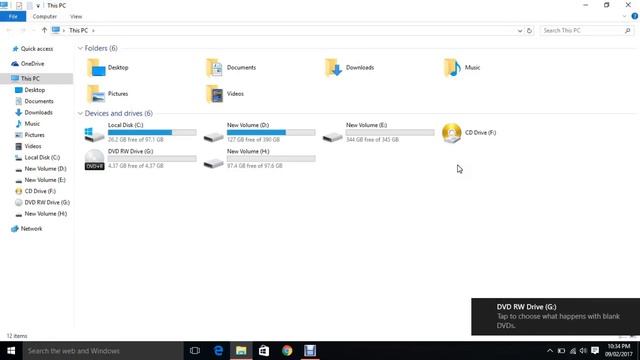
Task: Open Customize Quick Access Toolbar dropdown
Action: [x=38, y=6]
